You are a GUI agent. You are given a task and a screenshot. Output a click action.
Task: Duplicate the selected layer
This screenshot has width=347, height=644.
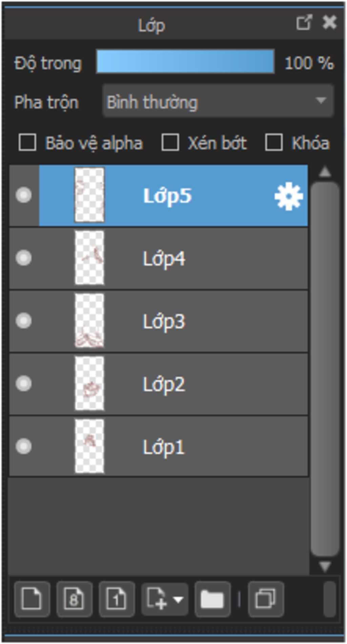(x=266, y=599)
